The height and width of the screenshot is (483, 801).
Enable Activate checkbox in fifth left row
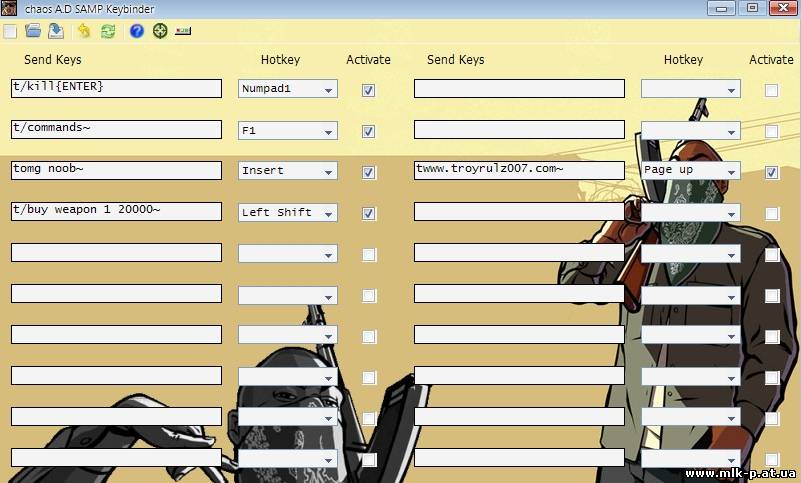click(x=369, y=255)
